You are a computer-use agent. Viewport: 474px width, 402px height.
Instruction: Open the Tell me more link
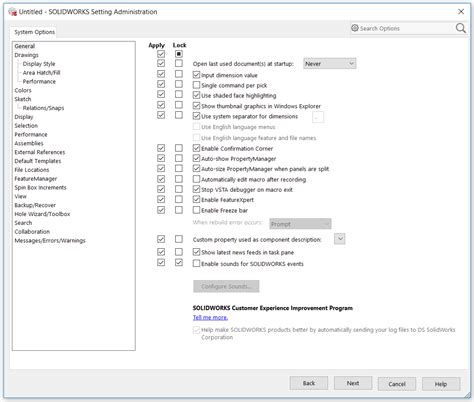(x=210, y=317)
